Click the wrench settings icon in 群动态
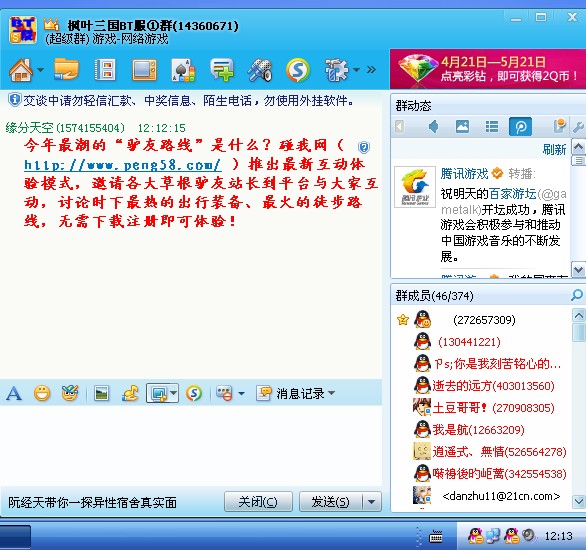 click(579, 127)
